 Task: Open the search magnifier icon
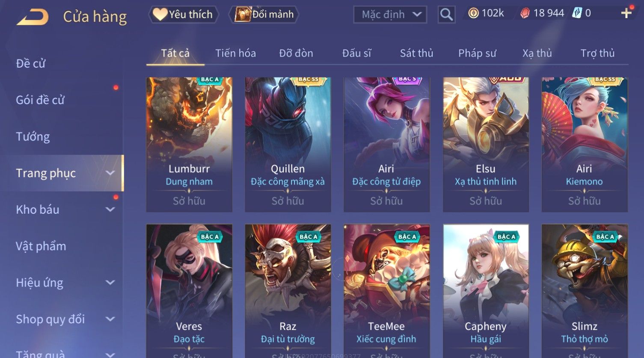coord(446,15)
